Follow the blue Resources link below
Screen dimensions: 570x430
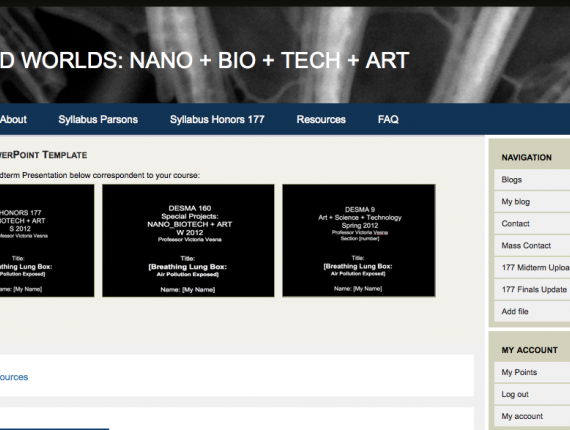click(x=14, y=377)
